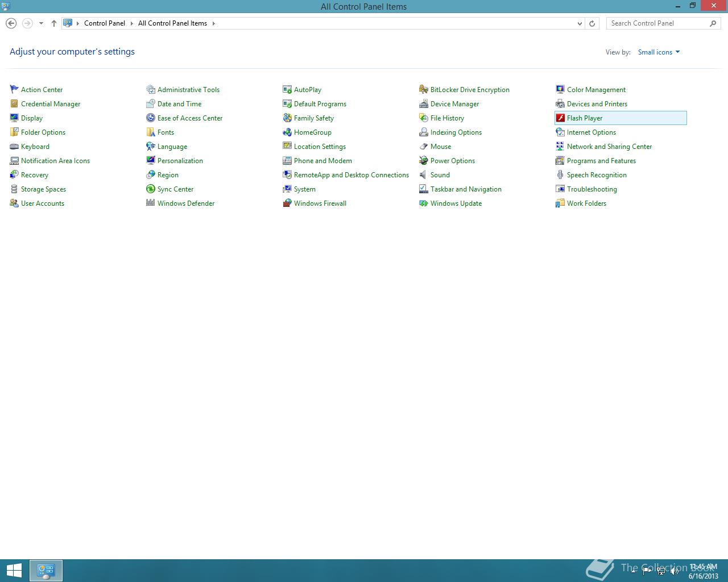Click the Speech Recognition microphone icon
728x582 pixels.
[x=560, y=174]
